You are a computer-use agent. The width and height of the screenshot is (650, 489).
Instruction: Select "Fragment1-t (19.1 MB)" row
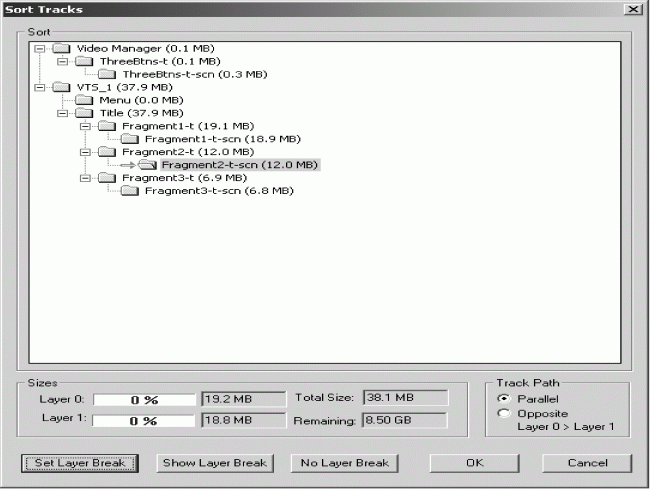click(x=188, y=126)
